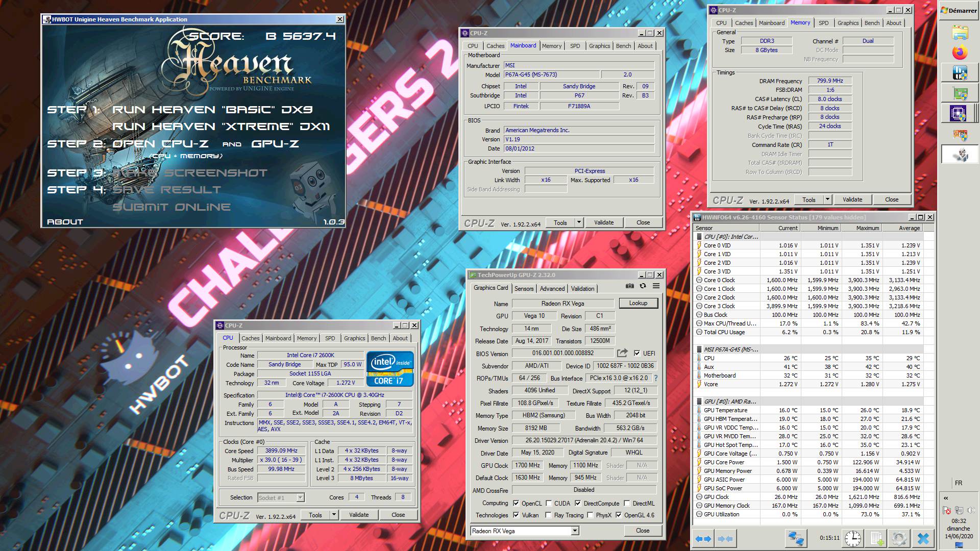Toggle CUDA checkbox in GPU-Z

coord(549,504)
